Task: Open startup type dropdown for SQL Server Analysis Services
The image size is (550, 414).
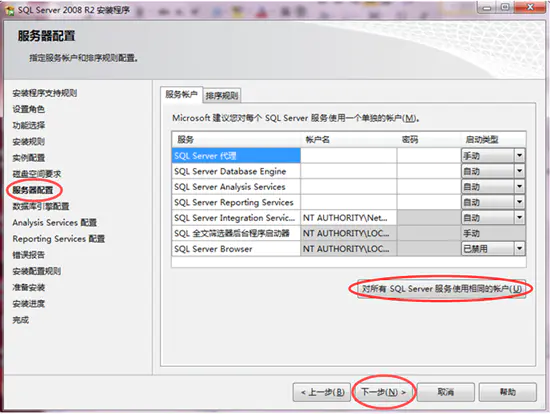Action: (519, 187)
